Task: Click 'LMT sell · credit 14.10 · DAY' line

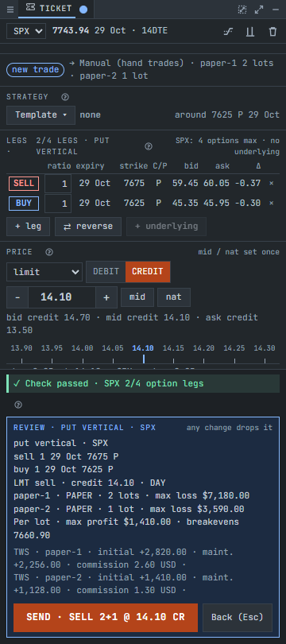Action: pyautogui.click(x=90, y=483)
